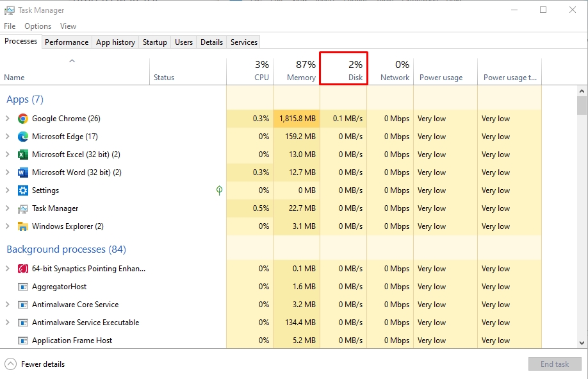Click the Antimalware Core Service icon
Viewport: 588px width, 379px height.
coord(23,305)
